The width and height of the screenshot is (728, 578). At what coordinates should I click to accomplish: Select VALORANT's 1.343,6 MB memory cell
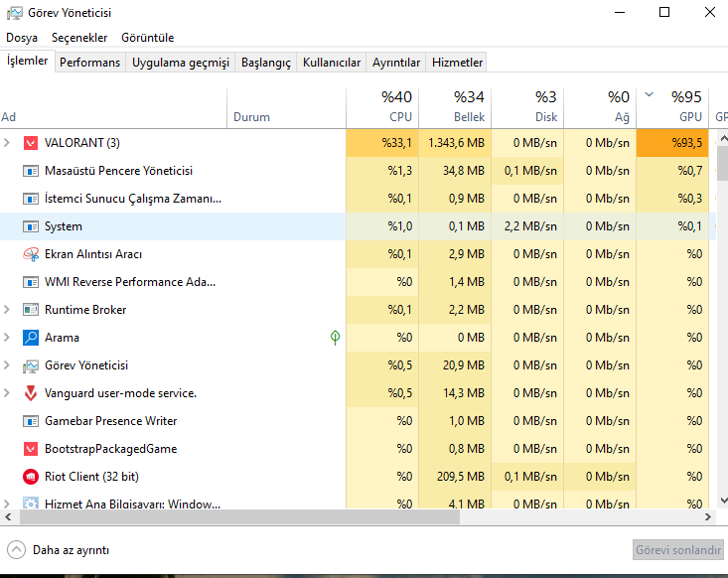tap(455, 143)
